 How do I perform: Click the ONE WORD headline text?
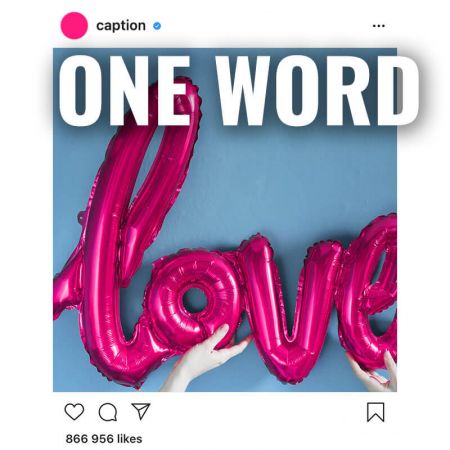pyautogui.click(x=238, y=91)
